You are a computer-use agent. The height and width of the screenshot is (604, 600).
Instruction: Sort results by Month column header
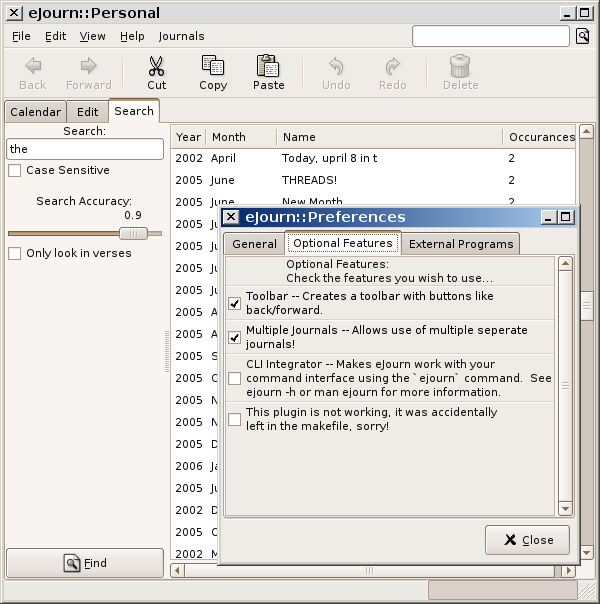pyautogui.click(x=241, y=137)
